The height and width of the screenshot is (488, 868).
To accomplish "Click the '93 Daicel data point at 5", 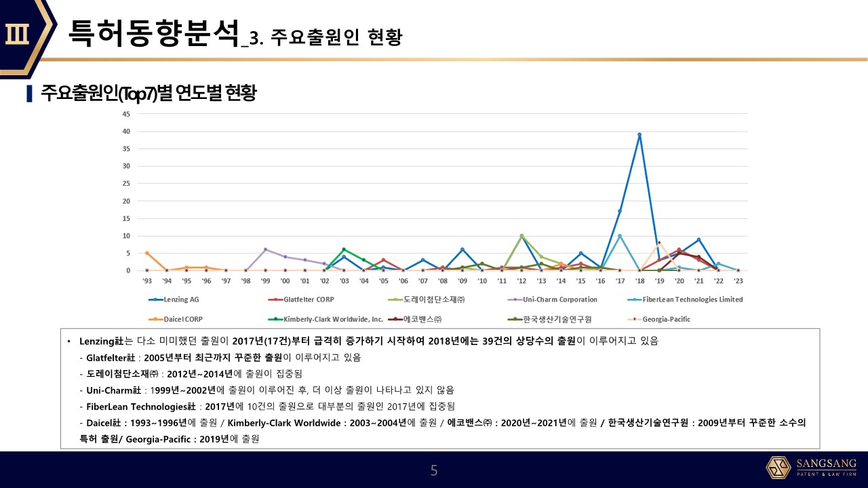I will 147,253.
